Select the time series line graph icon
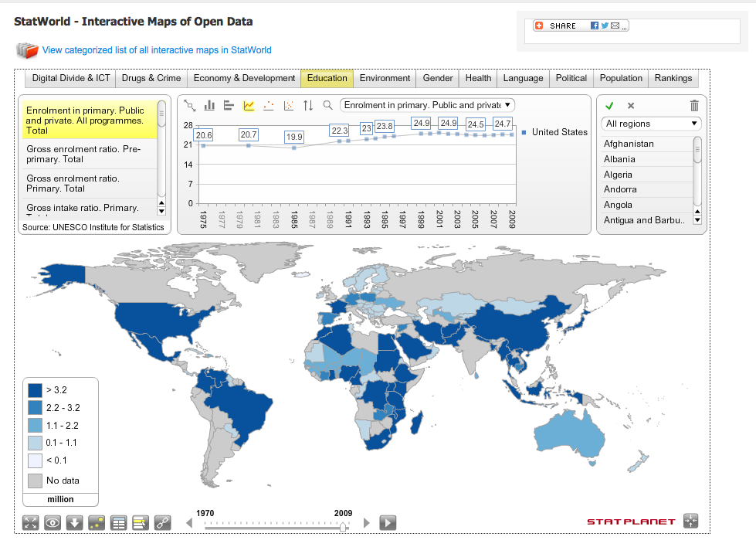This screenshot has height=547, width=756. pyautogui.click(x=249, y=105)
